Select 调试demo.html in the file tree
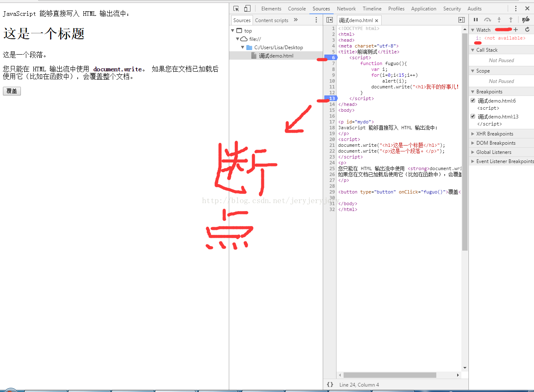 click(276, 55)
